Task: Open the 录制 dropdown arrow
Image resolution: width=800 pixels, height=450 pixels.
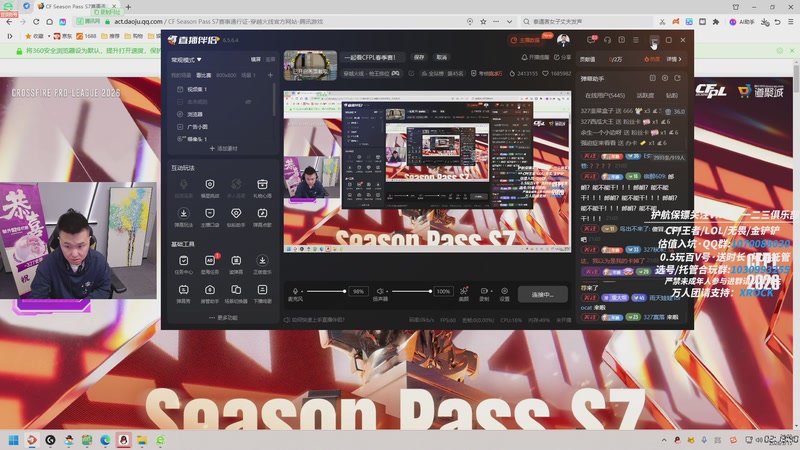Action: [x=491, y=291]
